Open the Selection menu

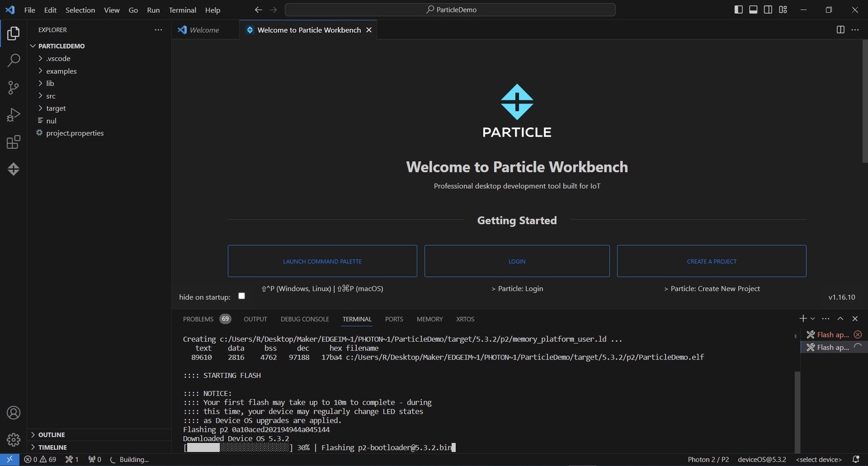point(80,10)
